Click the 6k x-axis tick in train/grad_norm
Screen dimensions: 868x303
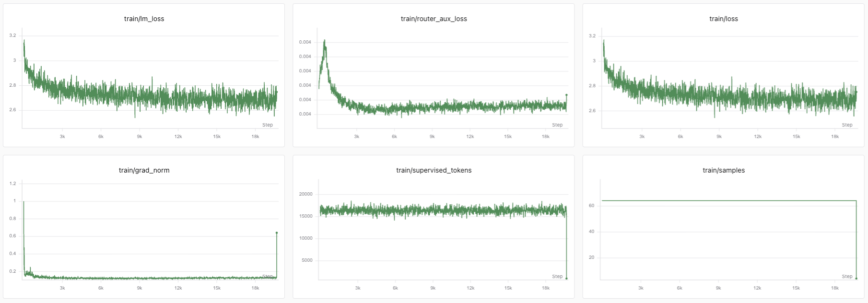(101, 288)
